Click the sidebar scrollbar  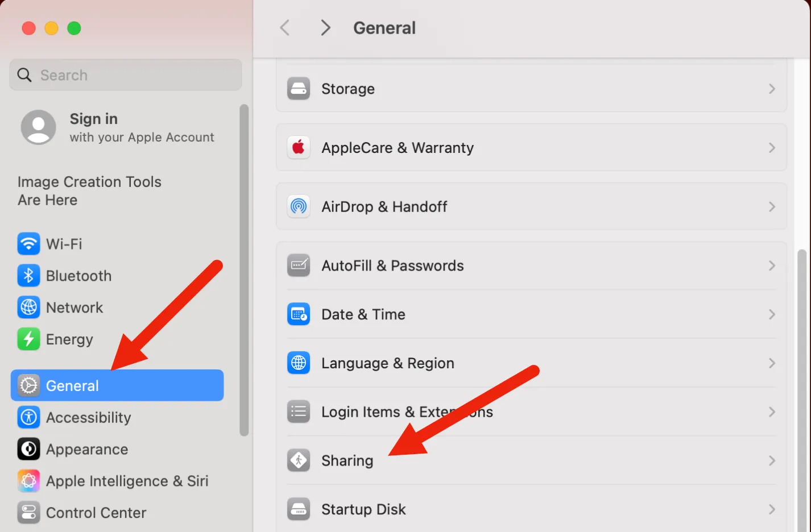244,270
